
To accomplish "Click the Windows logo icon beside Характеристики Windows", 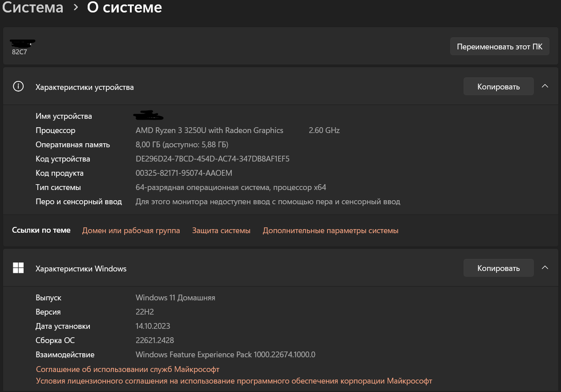I will tap(18, 268).
